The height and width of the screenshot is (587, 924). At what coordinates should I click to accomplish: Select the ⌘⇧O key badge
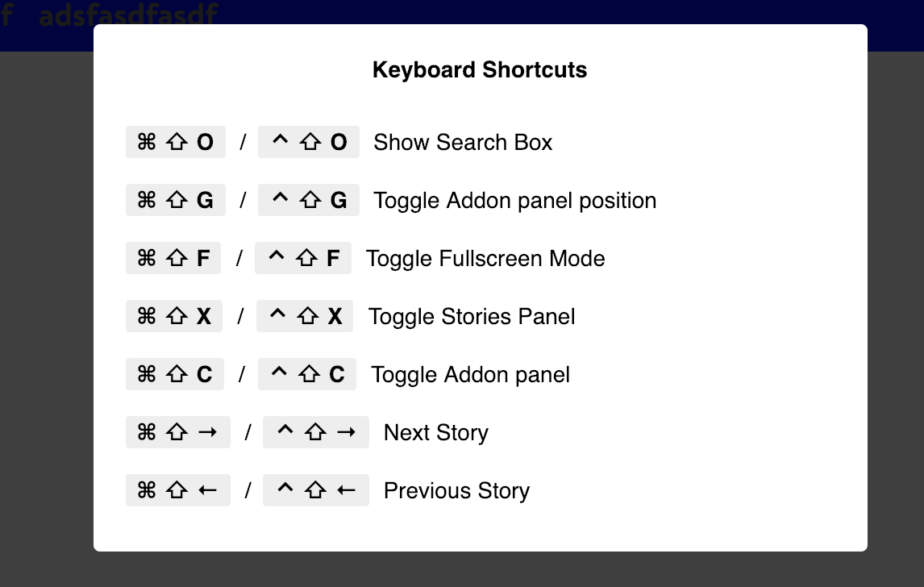(175, 142)
